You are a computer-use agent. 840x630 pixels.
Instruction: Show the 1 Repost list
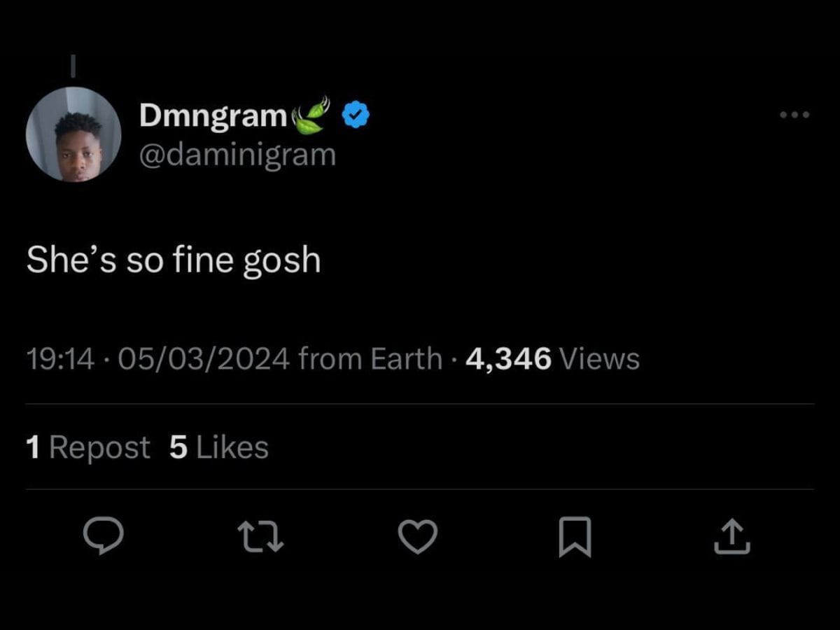pos(88,448)
